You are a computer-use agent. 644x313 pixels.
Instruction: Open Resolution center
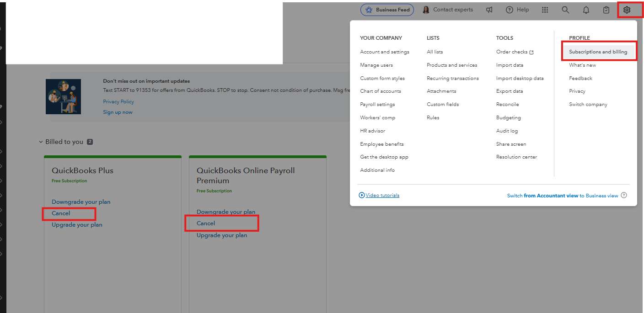(517, 157)
